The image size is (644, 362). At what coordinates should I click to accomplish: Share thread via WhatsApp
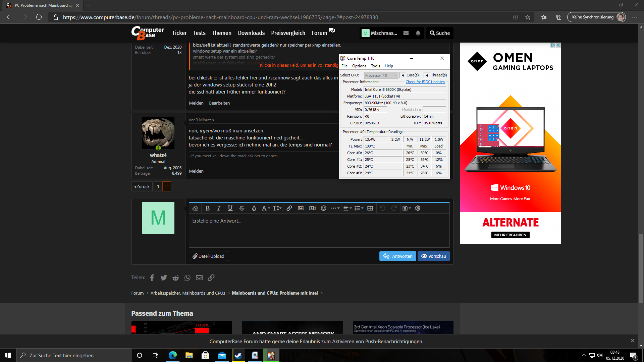pyautogui.click(x=187, y=278)
